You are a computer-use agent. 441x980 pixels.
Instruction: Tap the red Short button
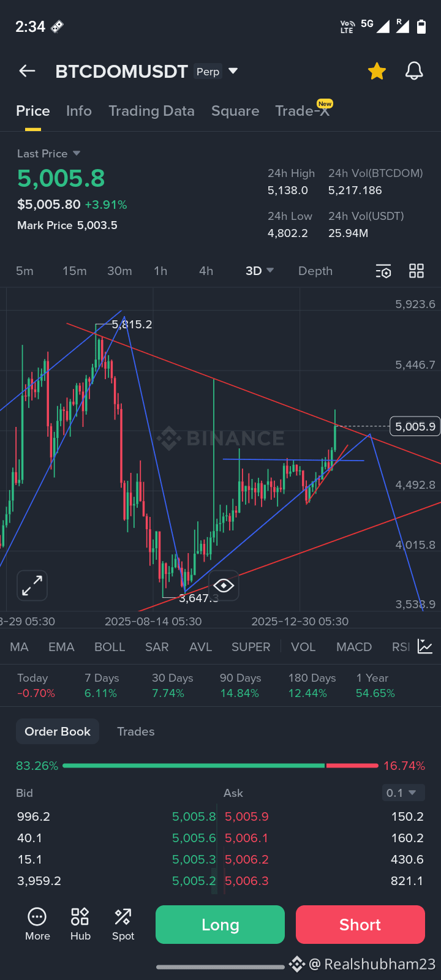click(360, 924)
